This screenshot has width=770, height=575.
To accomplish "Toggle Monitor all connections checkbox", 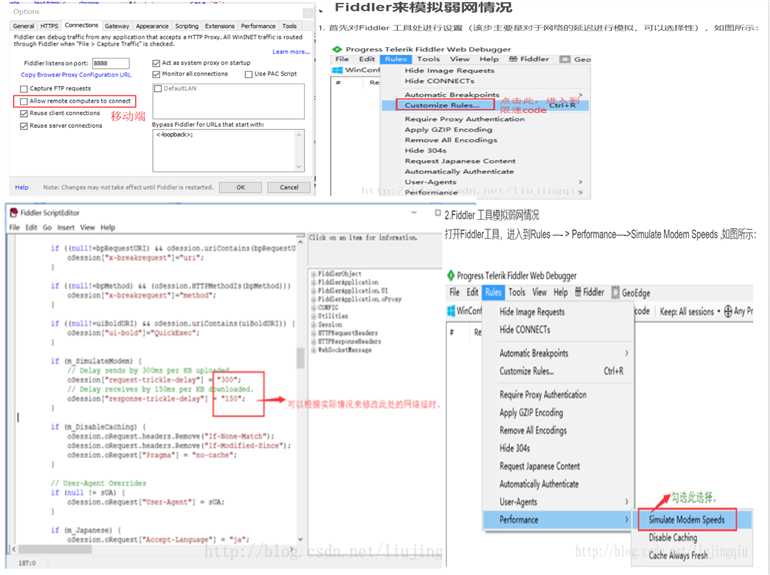I will pos(156,74).
